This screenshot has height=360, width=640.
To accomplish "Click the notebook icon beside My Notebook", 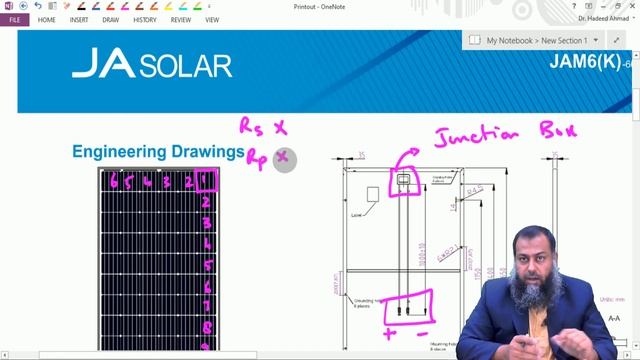I will point(474,40).
